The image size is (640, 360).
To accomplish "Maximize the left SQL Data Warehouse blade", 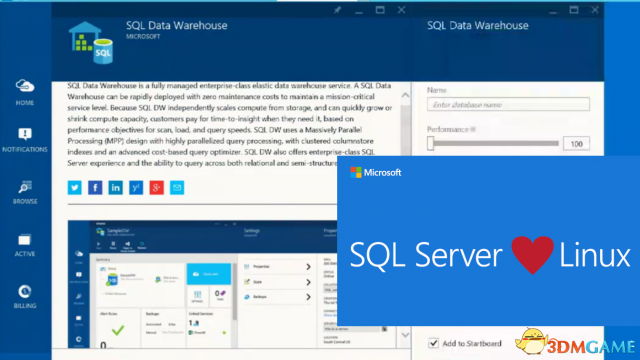I will (x=380, y=10).
